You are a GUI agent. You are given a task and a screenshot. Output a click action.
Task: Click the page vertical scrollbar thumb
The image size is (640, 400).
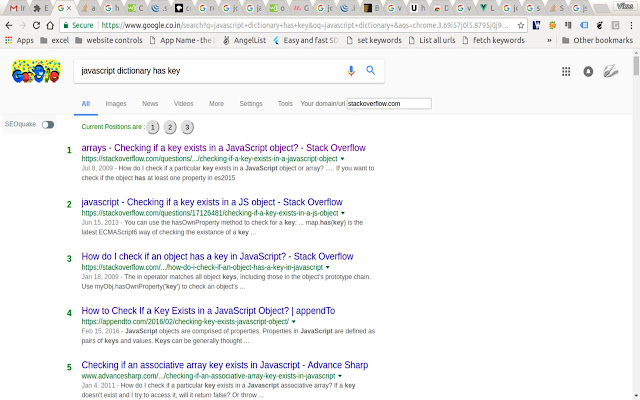pos(636,65)
